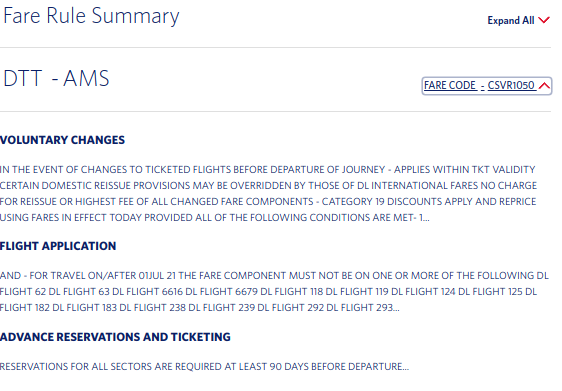Click the DTT origin code
Screen dimensions: 562x391
(23, 78)
